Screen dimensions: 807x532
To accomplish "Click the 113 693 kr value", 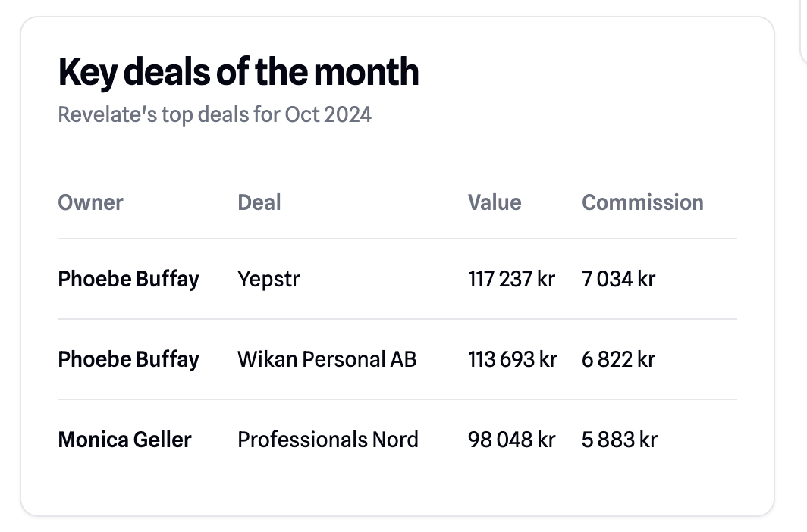I will (512, 359).
